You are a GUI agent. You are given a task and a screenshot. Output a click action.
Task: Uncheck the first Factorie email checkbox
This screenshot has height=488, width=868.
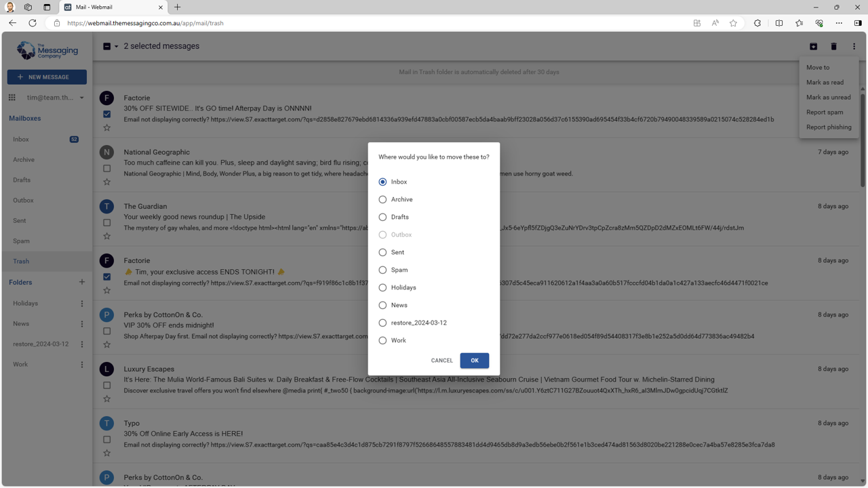(x=106, y=114)
